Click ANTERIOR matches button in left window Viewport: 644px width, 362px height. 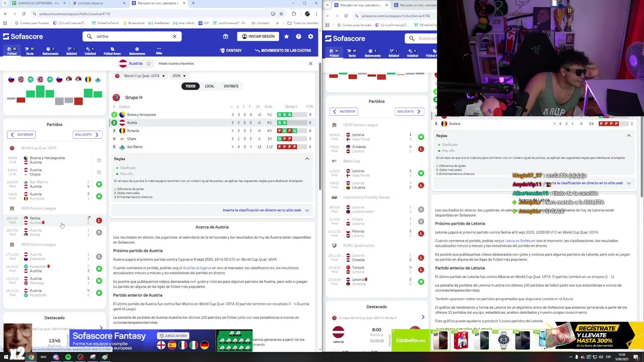[22, 135]
